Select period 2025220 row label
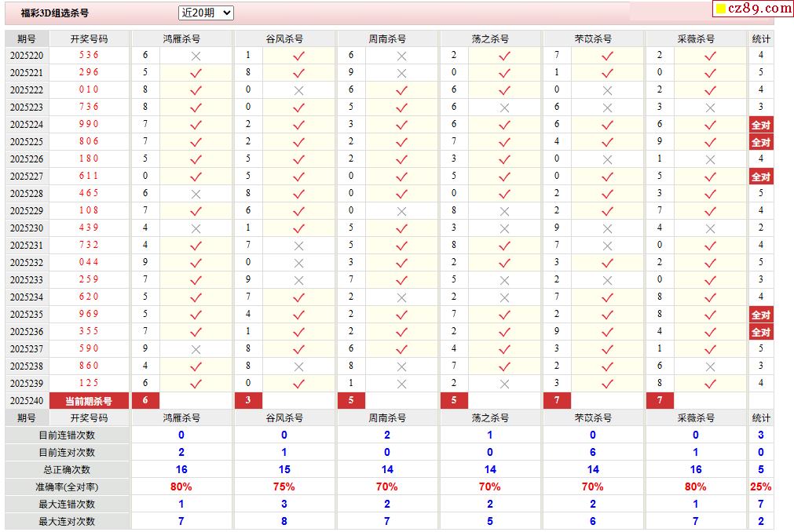The image size is (794, 532). 27,56
